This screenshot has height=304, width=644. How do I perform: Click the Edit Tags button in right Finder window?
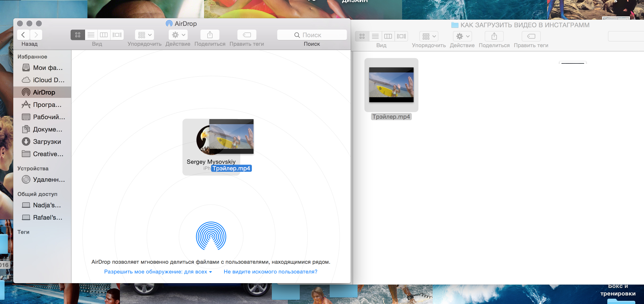point(531,36)
